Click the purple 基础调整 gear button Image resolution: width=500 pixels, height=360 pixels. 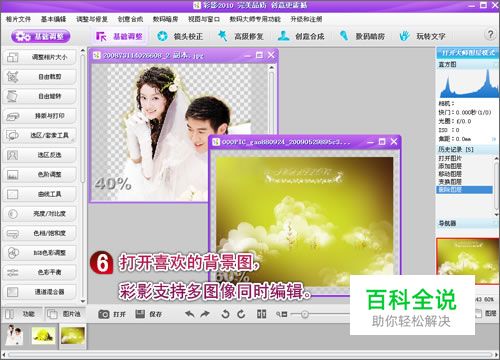41,36
